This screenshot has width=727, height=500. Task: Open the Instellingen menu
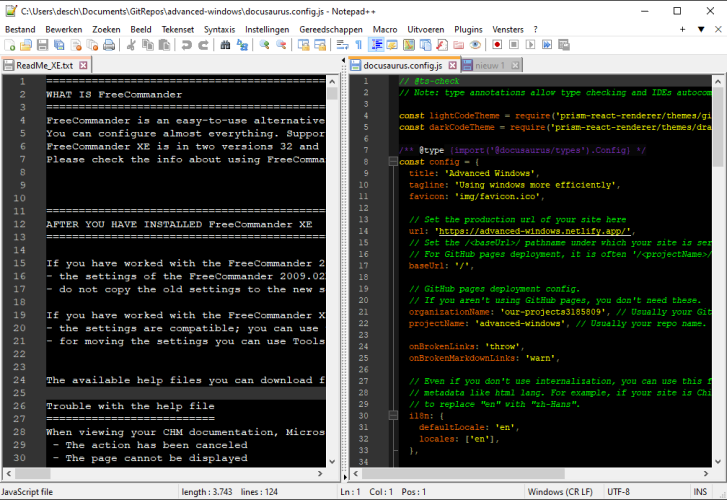[267, 29]
